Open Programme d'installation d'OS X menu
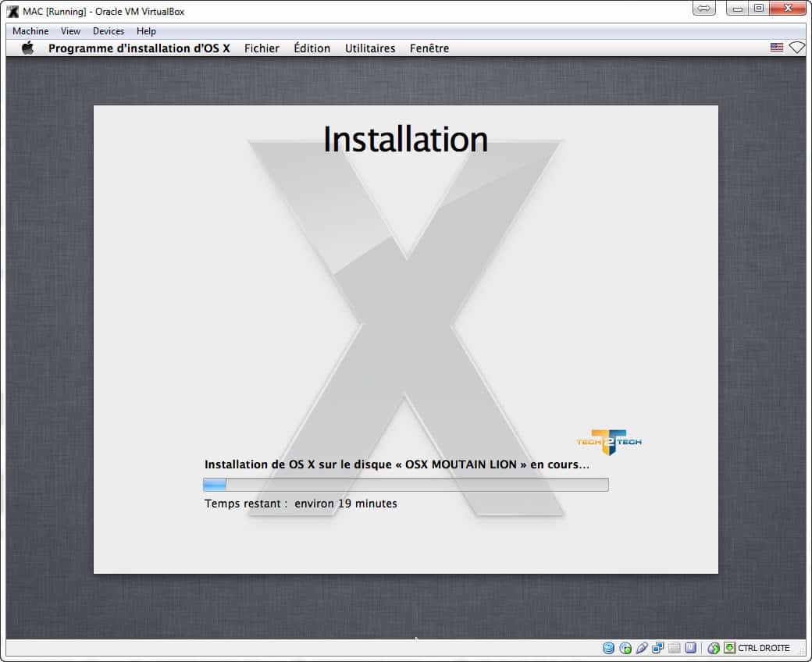812x662 pixels. (139, 48)
